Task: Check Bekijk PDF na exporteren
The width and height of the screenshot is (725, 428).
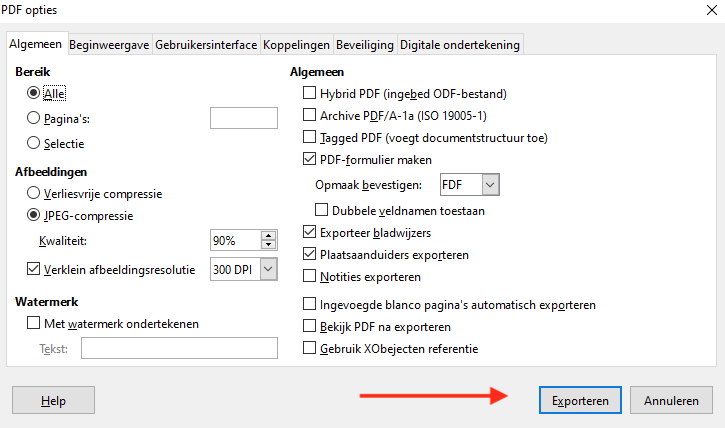Action: pos(309,326)
